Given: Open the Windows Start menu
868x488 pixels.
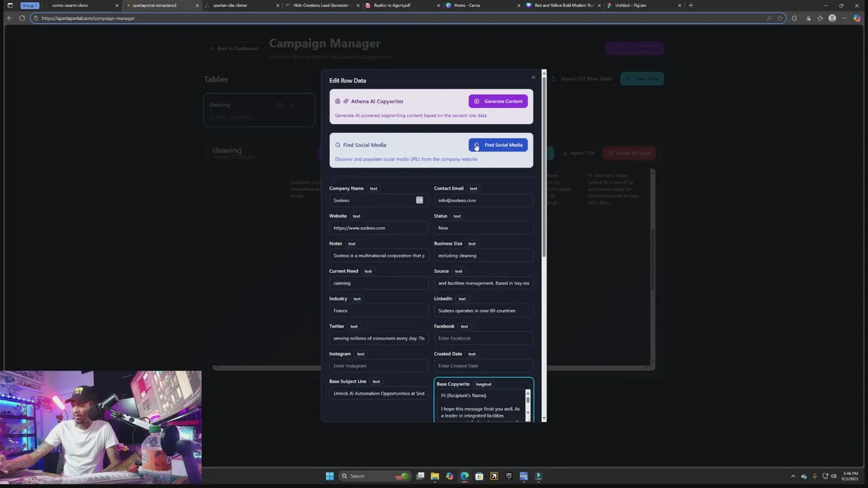Looking at the screenshot, I should [330, 476].
